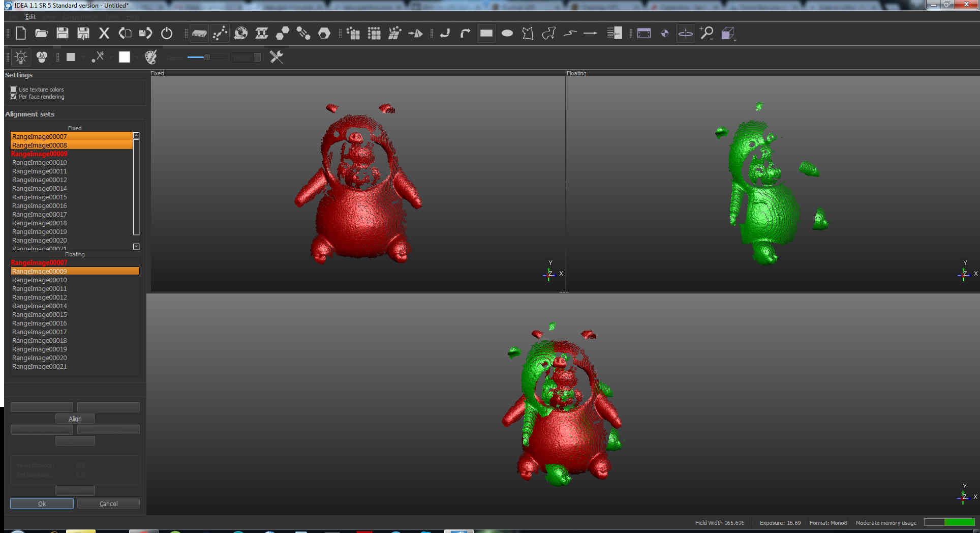980x533 pixels.
Task: Click the scattered dots to grid icon
Action: pos(353,34)
